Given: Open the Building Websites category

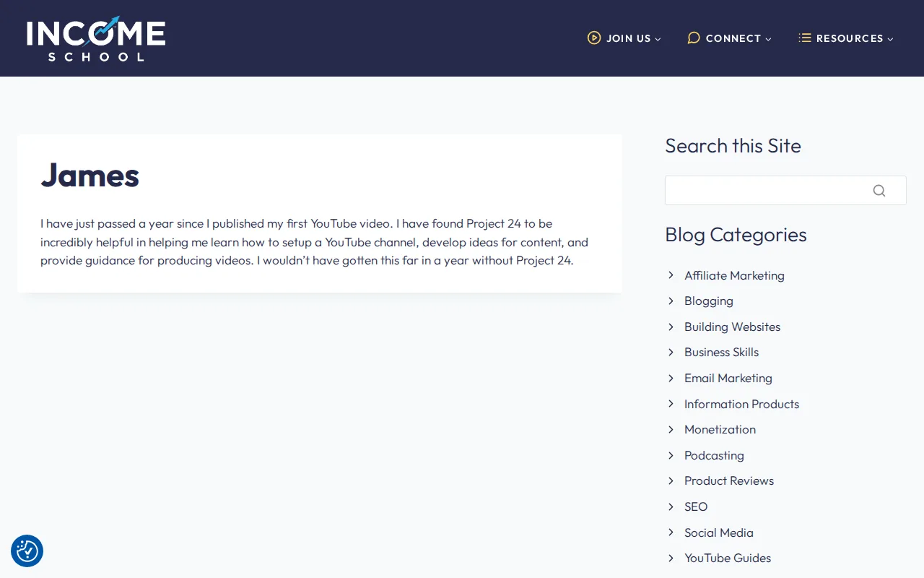Looking at the screenshot, I should 732,327.
